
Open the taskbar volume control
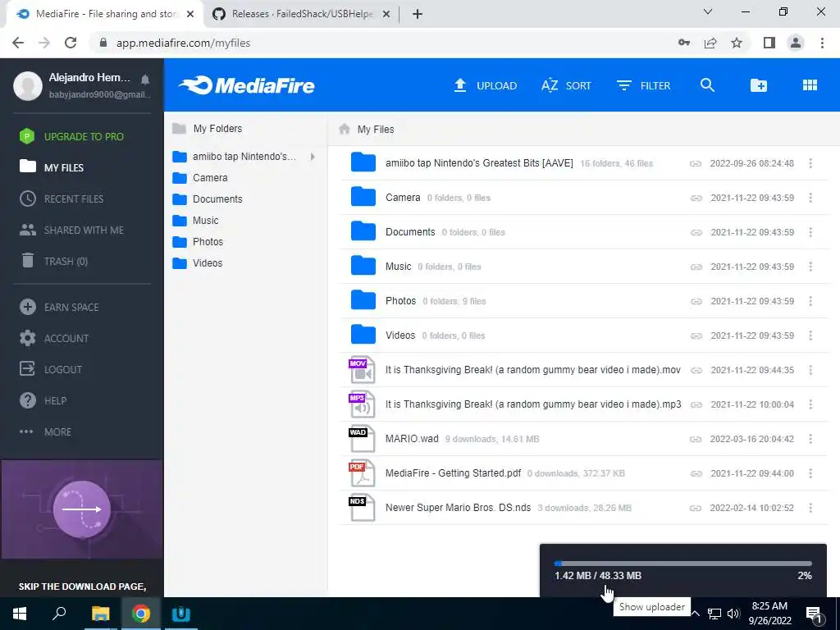pyautogui.click(x=733, y=614)
